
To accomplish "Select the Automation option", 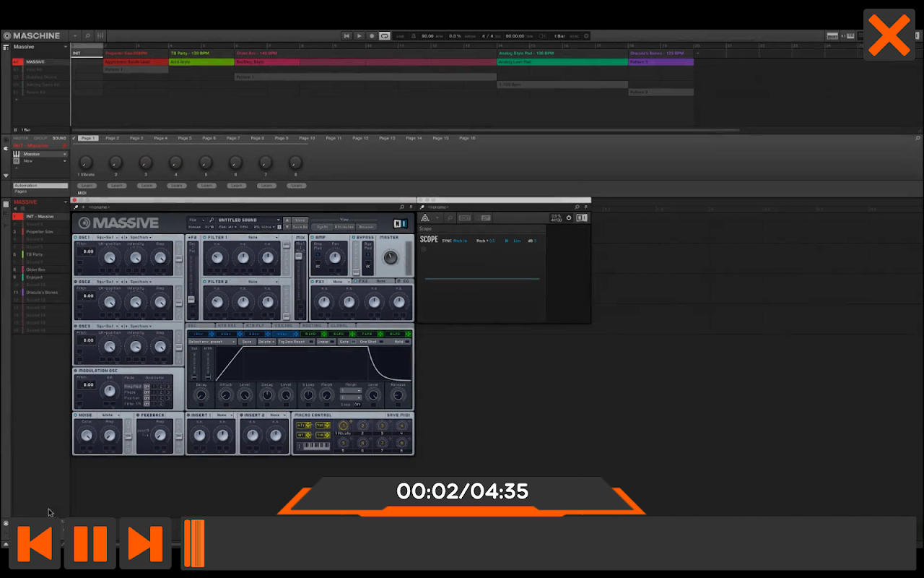I will pyautogui.click(x=40, y=186).
